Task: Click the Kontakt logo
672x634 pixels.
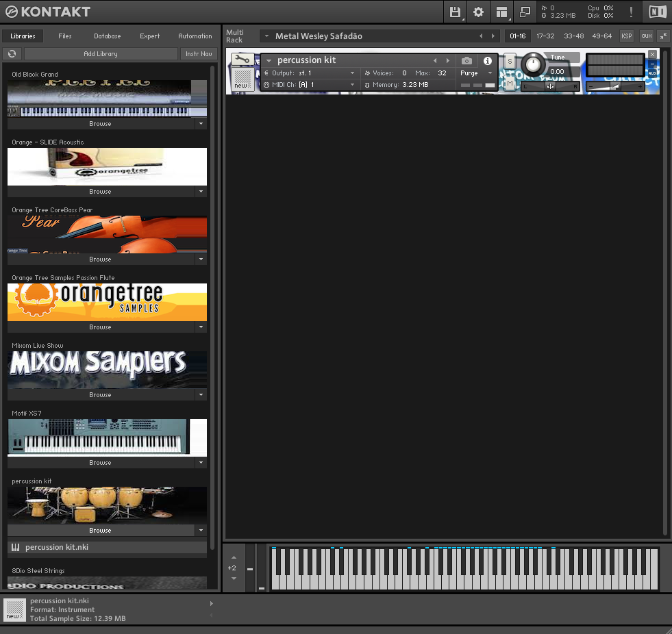Action: (x=47, y=12)
